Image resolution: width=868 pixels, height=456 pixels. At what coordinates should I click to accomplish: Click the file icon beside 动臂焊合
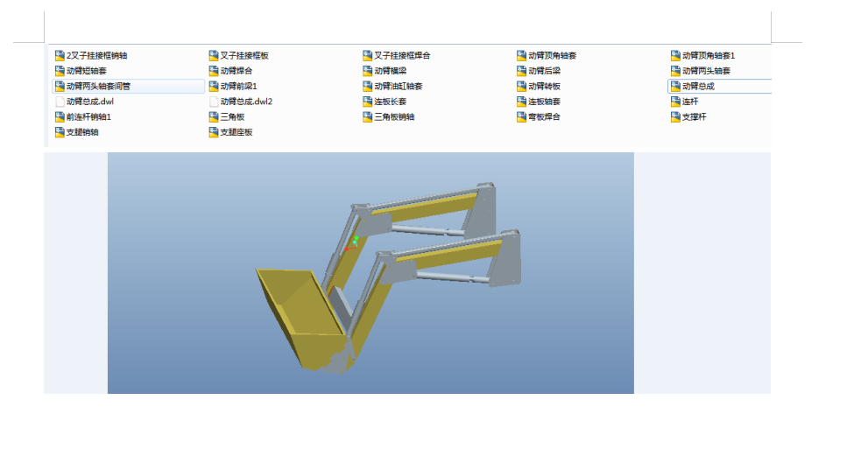[x=214, y=71]
